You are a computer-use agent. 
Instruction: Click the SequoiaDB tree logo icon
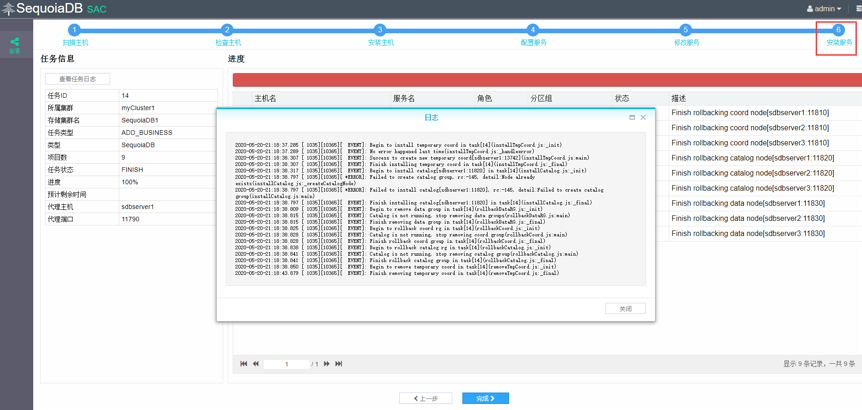[8, 9]
